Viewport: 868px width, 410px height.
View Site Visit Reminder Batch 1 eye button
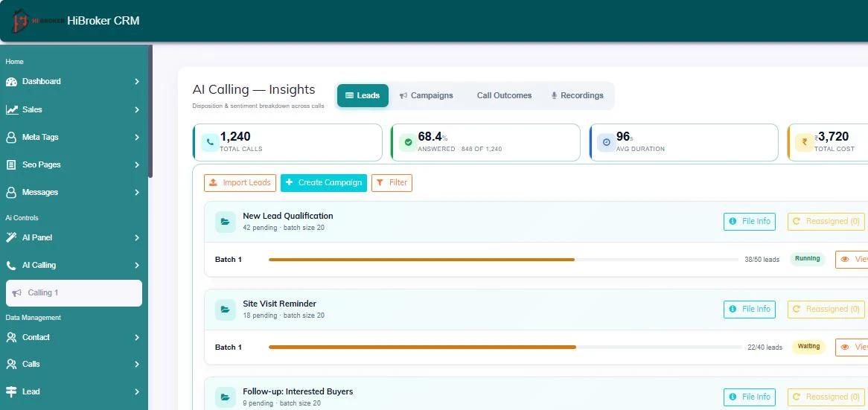(852, 347)
